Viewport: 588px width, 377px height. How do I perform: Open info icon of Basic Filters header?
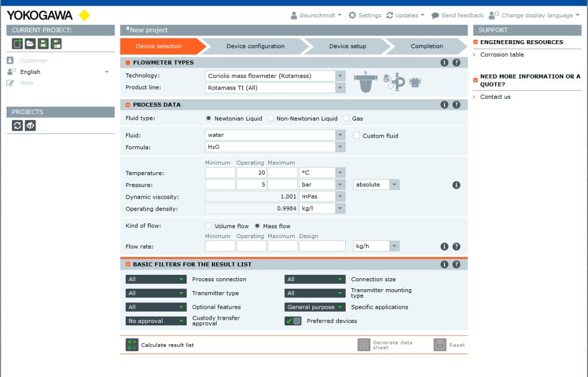click(x=444, y=264)
